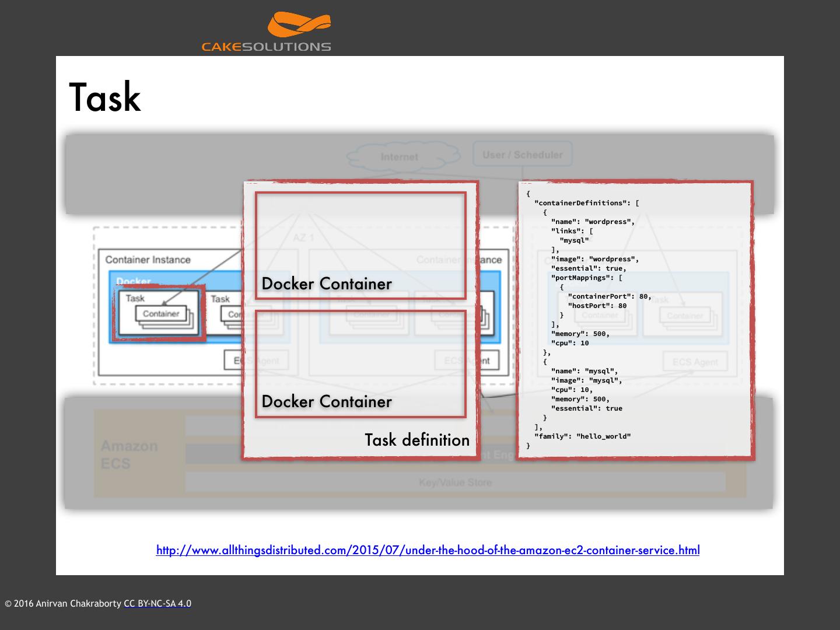Open the allthingsdistributed.com article link
Viewport: 840px width, 630px height.
[428, 550]
